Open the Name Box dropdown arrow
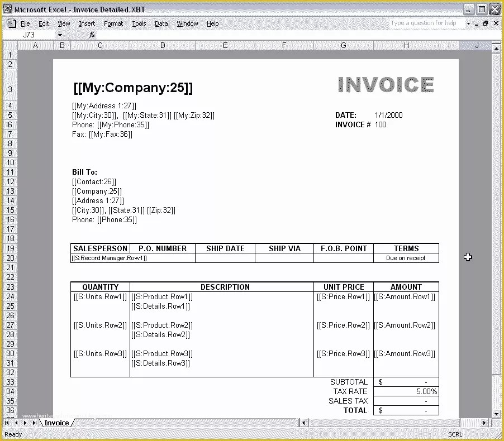Screen dimensions: 504x441 [x=60, y=35]
